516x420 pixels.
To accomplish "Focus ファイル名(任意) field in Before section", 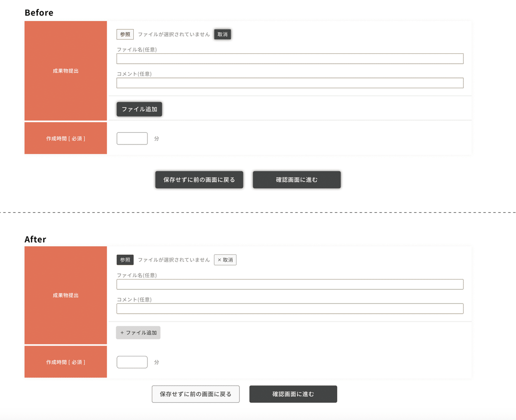I will click(x=290, y=58).
